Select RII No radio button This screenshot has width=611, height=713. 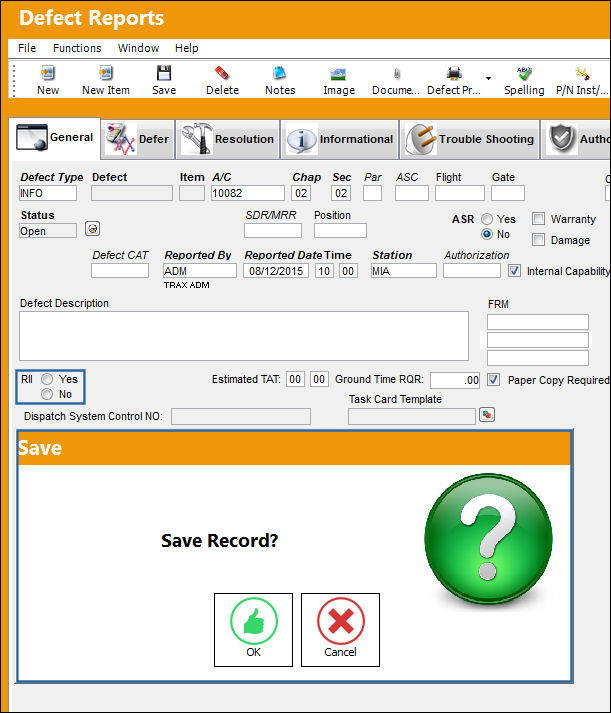click(x=47, y=394)
